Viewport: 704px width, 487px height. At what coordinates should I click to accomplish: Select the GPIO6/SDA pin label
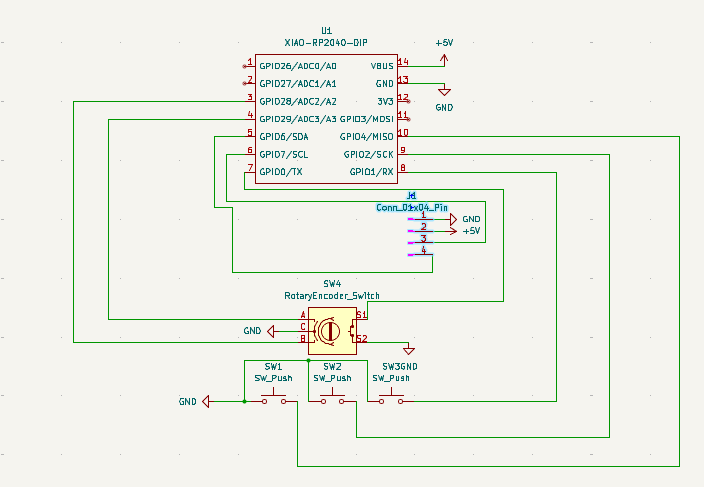tap(284, 136)
